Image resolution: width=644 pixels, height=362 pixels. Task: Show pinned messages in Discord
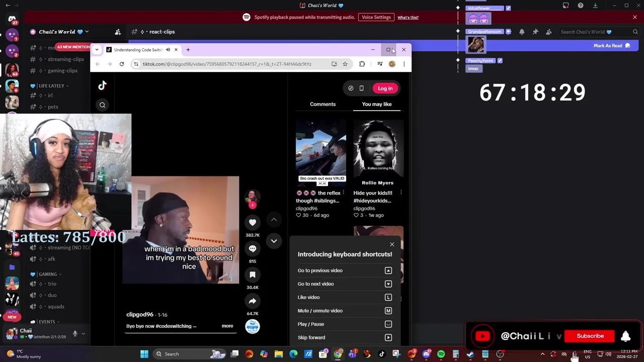535,32
